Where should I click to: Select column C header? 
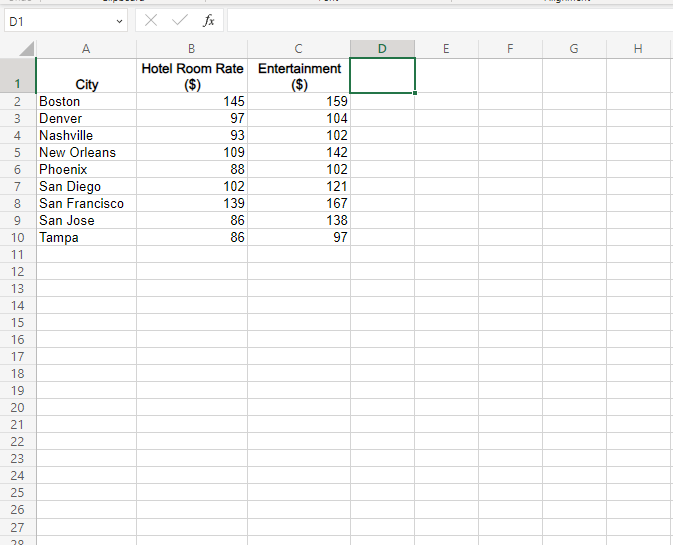click(x=299, y=48)
